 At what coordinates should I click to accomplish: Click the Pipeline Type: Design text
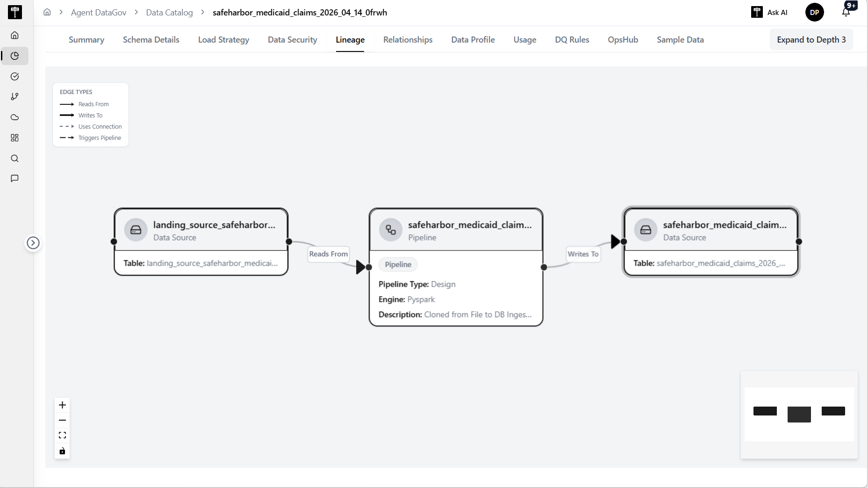point(417,284)
